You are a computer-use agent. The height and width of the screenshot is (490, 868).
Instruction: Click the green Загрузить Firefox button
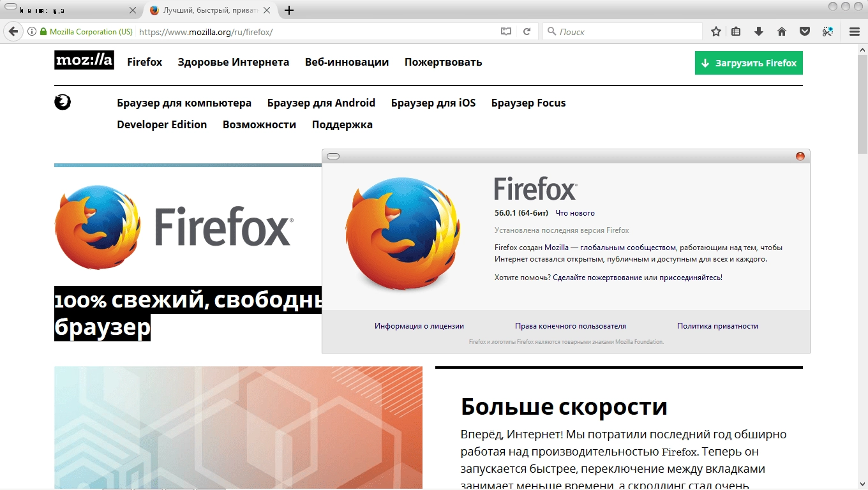pyautogui.click(x=749, y=63)
